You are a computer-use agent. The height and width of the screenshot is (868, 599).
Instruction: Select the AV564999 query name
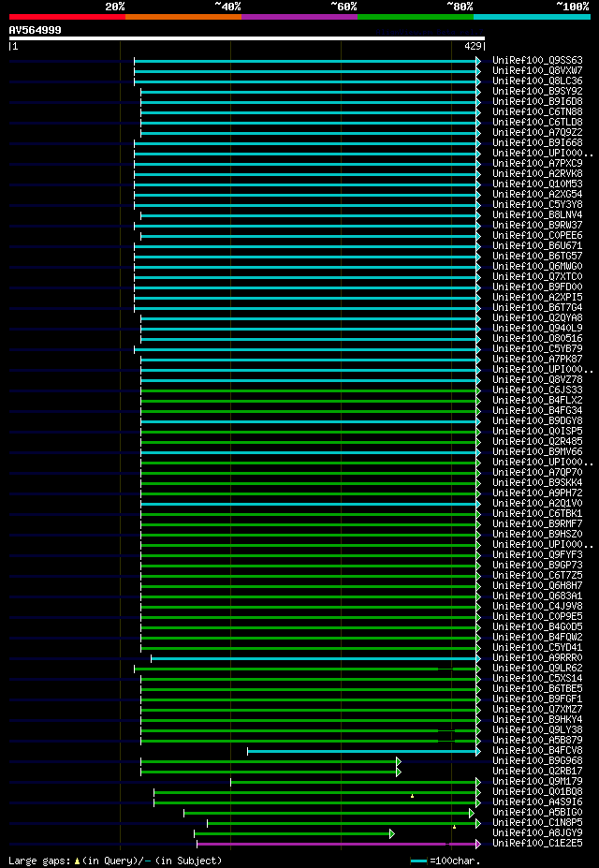point(36,30)
